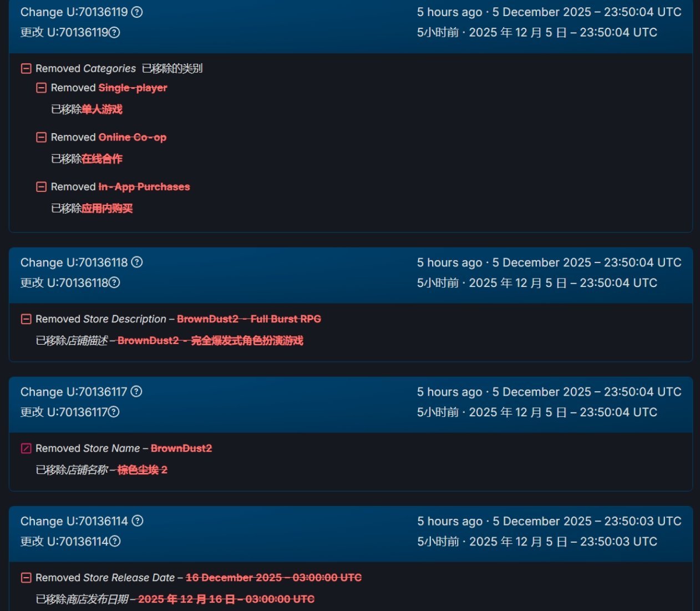The image size is (700, 611).
Task: Click minus icon beside Removed In-App Purchases
Action: [x=41, y=187]
